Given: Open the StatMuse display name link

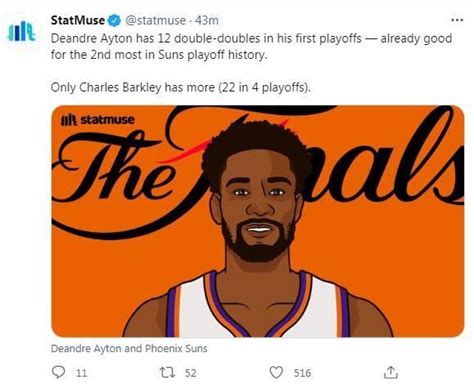Looking at the screenshot, I should [78, 20].
